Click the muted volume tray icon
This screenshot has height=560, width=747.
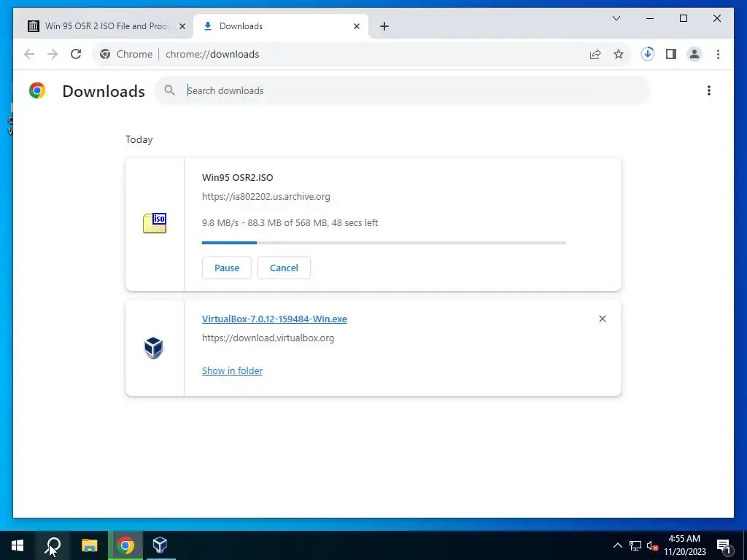[x=652, y=545]
